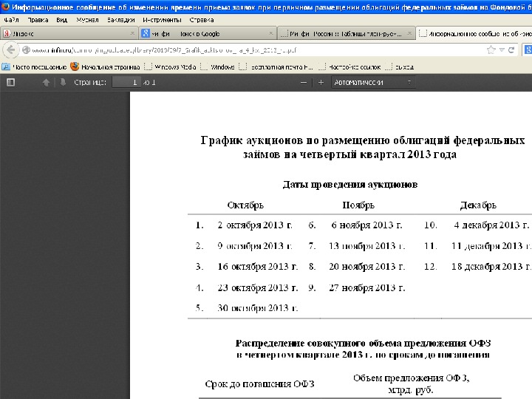This screenshot has width=532, height=399.
Task: Open the Настройка ссылок bookmark
Action: (x=349, y=66)
